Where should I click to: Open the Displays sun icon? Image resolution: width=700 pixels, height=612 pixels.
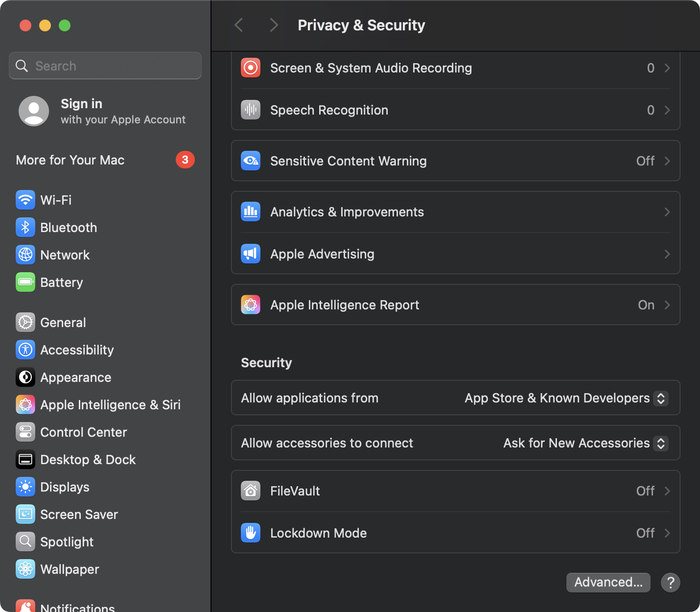[25, 487]
